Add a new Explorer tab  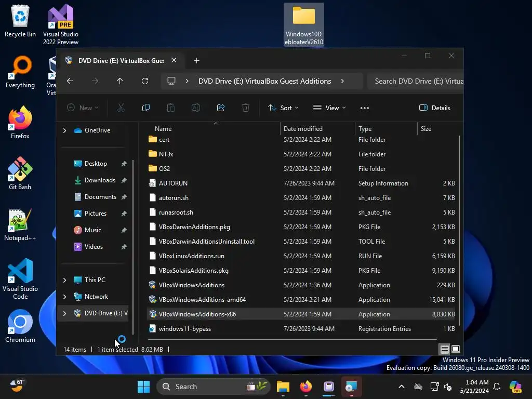coord(196,61)
